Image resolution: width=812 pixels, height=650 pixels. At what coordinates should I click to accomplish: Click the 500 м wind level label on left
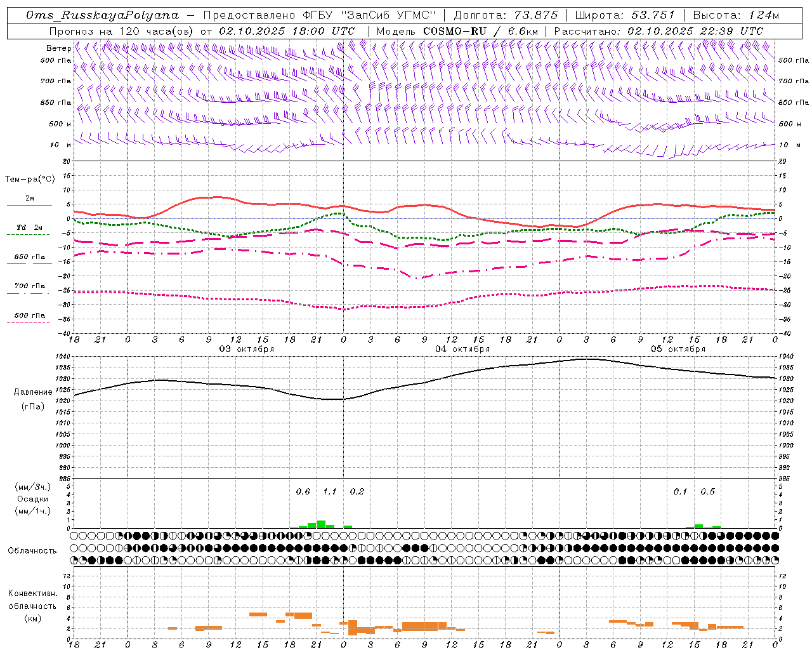[61, 124]
